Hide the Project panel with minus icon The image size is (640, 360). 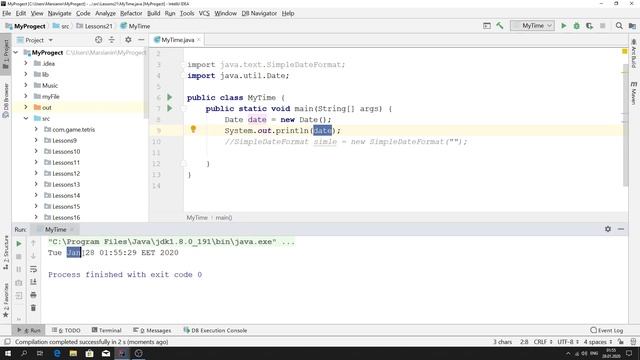pyautogui.click(x=141, y=40)
